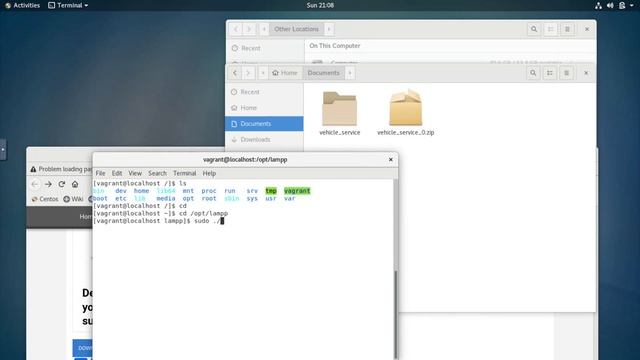Click path-right arrow after Documents

coord(350,73)
